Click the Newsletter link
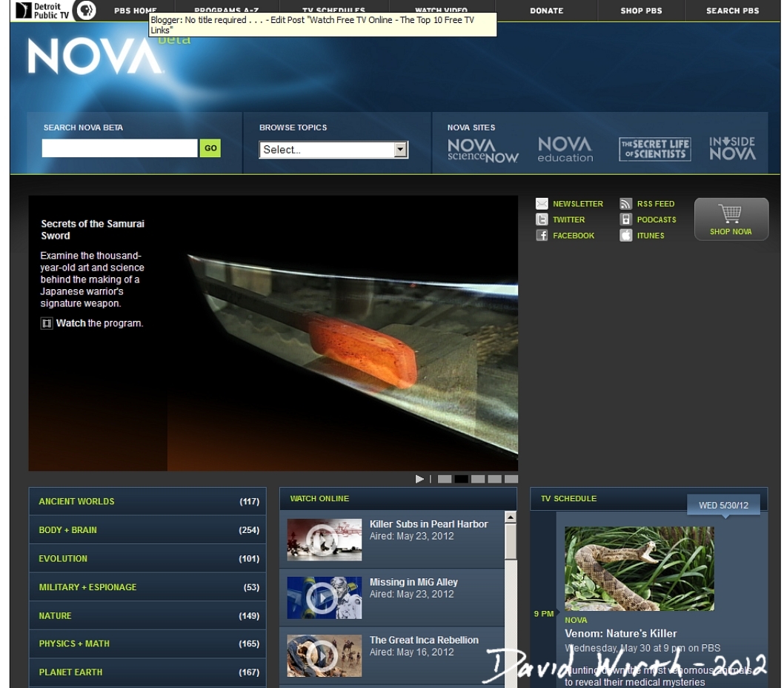Screen dimensions: 784x688 tap(578, 204)
